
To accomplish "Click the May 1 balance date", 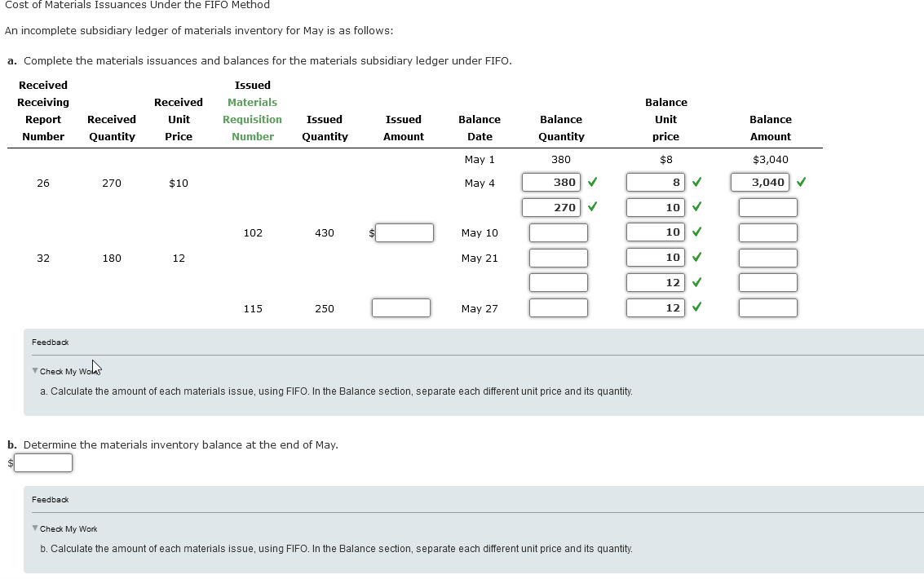I will [480, 160].
